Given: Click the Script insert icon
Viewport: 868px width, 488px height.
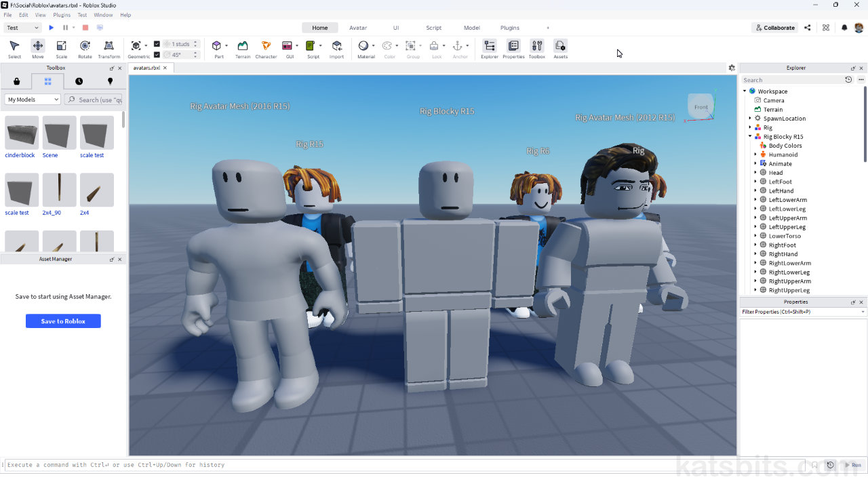Looking at the screenshot, I should click(x=311, y=46).
